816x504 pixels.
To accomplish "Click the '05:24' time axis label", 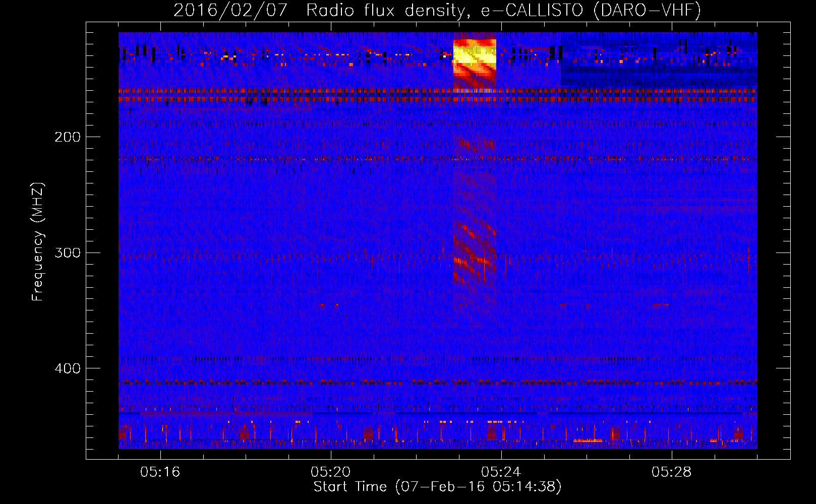I will 501,472.
